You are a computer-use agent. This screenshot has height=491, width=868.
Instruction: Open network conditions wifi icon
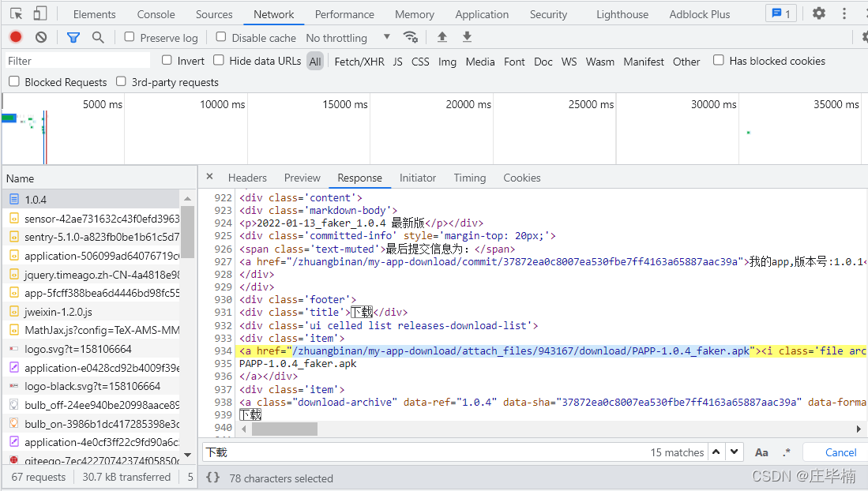point(410,37)
